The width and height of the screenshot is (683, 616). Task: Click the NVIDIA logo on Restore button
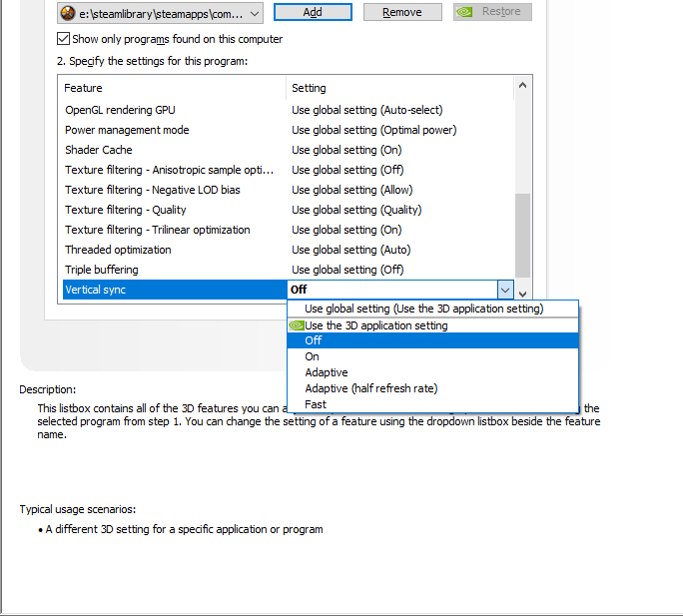[464, 12]
